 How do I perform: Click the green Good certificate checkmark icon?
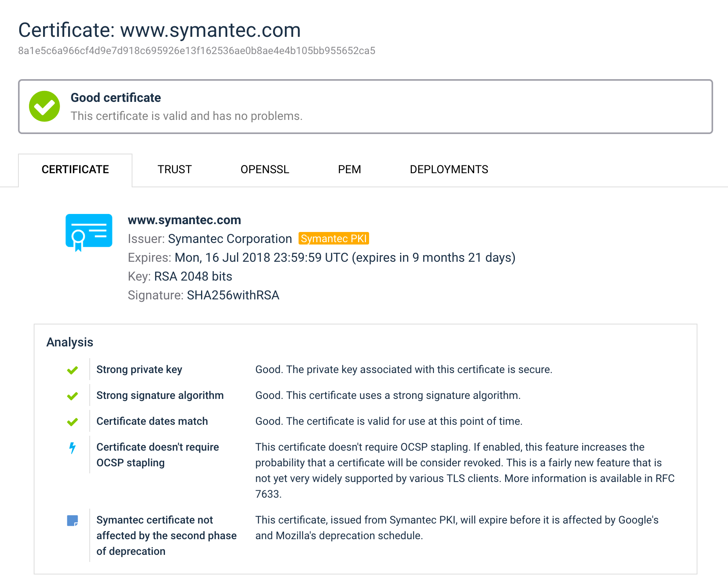(x=44, y=106)
